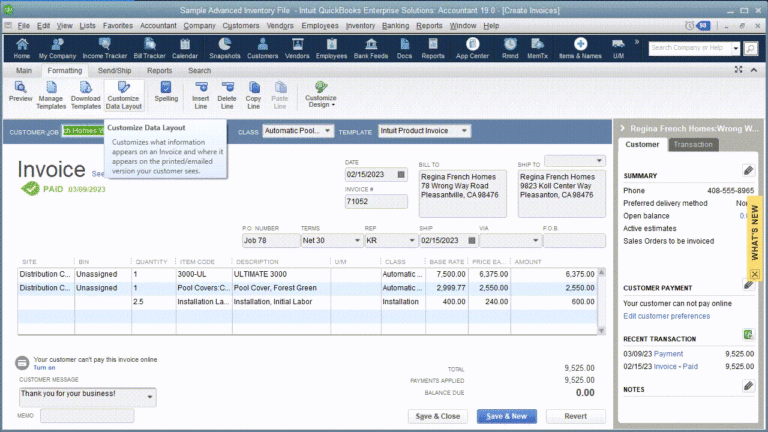
Task: Click the Preview invoice icon
Action: click(x=21, y=92)
